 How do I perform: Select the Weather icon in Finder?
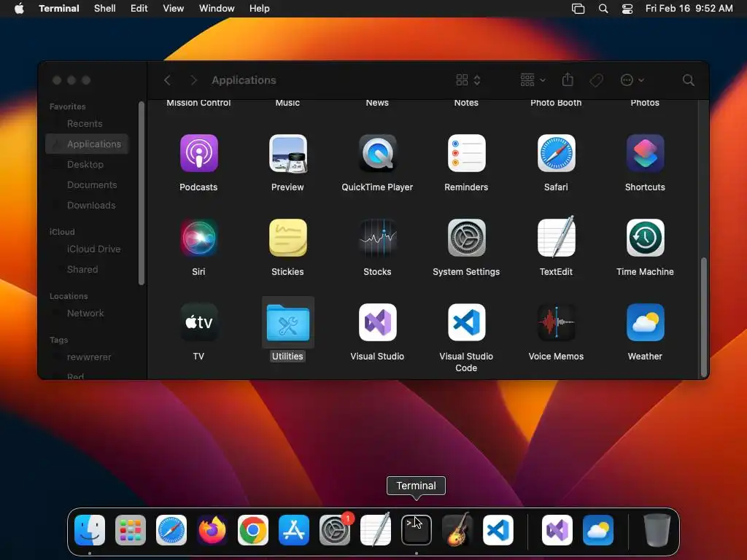[x=645, y=322]
